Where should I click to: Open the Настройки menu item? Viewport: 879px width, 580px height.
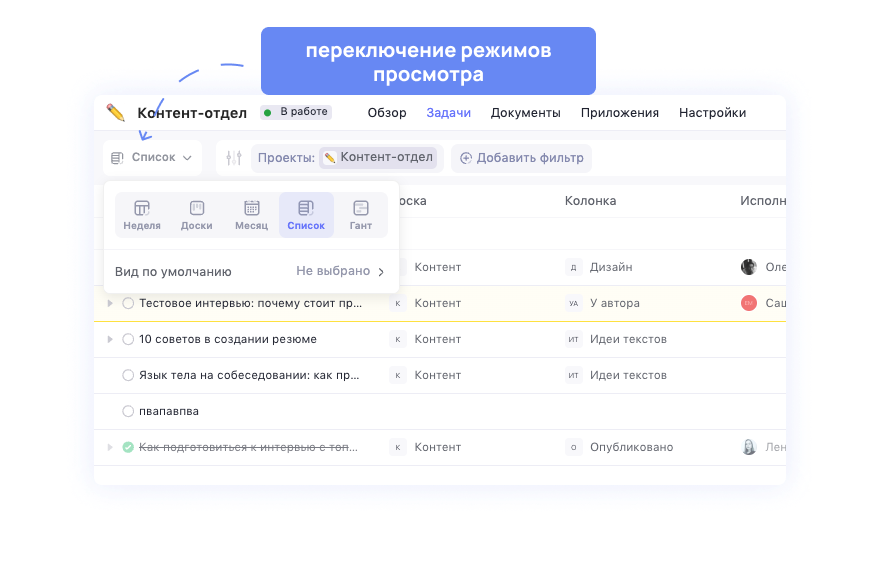pos(711,112)
